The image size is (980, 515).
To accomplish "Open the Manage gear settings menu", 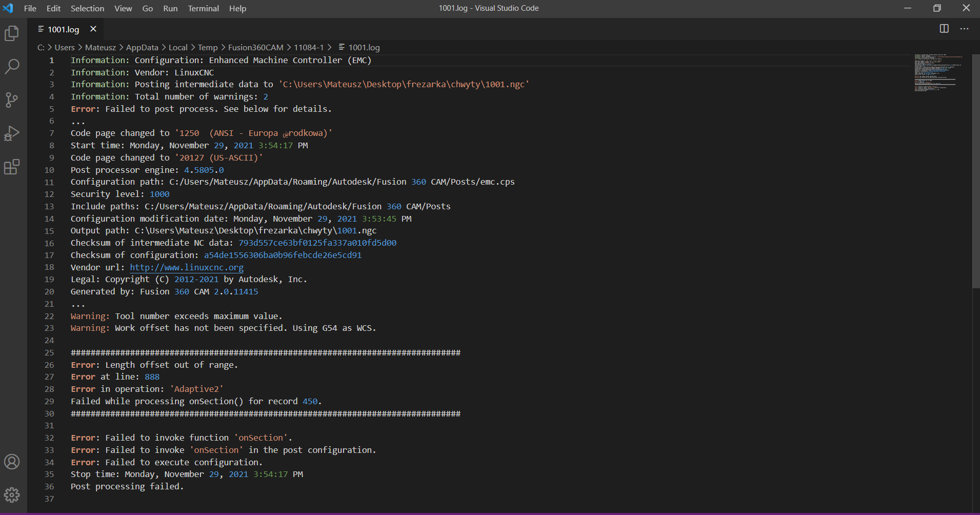I will 12,495.
